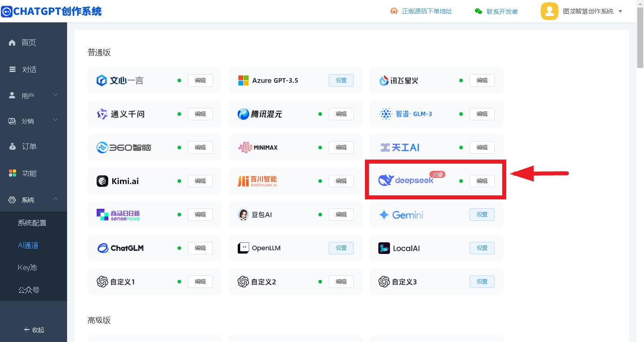Viewport: 644px width, 342px height.
Task: Click the headset icon beside 正版源码下单地址
Action: (x=394, y=11)
